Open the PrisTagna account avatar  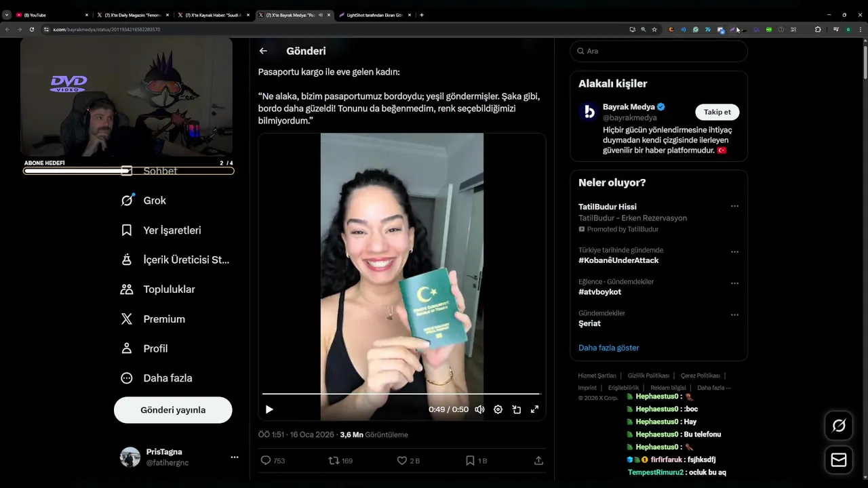pos(130,457)
